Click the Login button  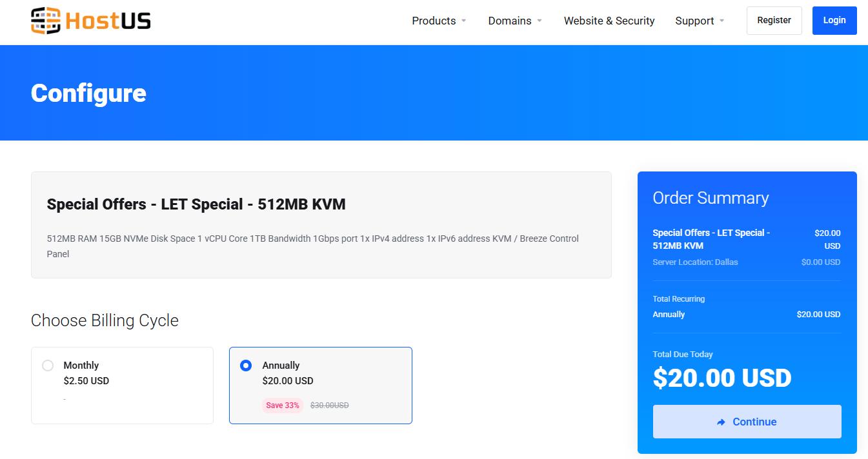[x=834, y=20]
